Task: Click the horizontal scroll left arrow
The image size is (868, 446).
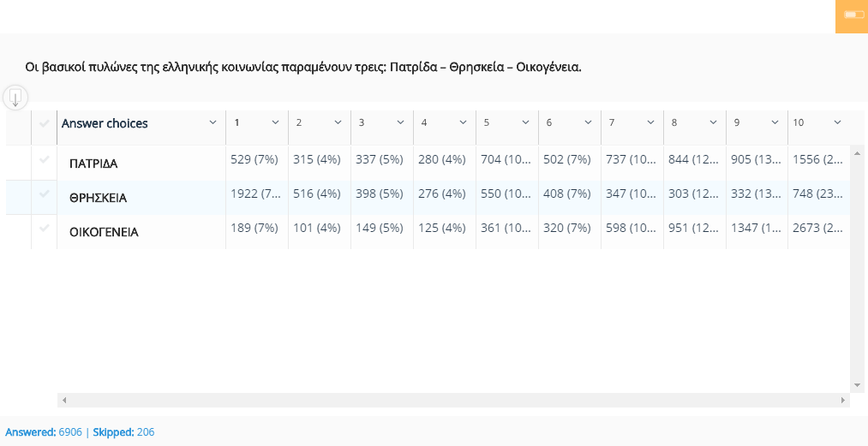Action: point(65,400)
